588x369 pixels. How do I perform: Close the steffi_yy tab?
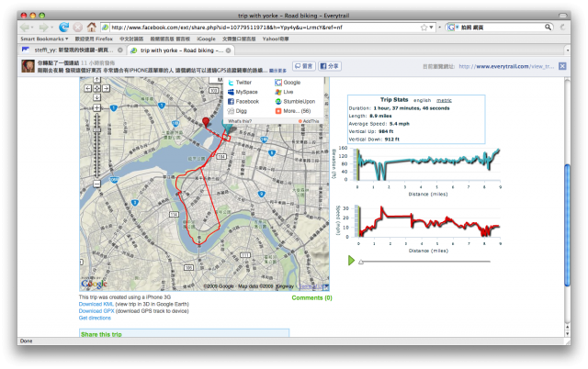pyautogui.click(x=120, y=50)
